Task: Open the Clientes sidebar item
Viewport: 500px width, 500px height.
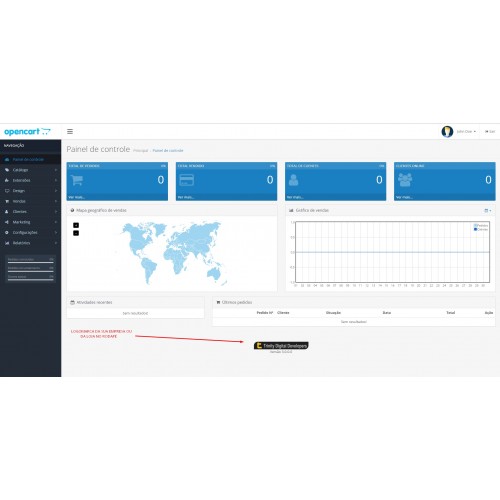Action: click(x=31, y=211)
